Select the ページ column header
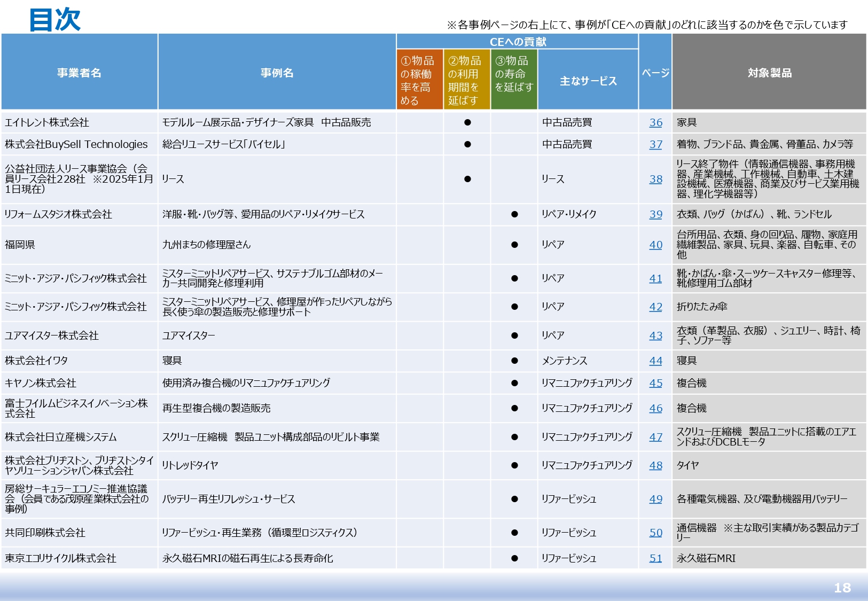Viewport: 868px width, 601px height. tap(655, 72)
